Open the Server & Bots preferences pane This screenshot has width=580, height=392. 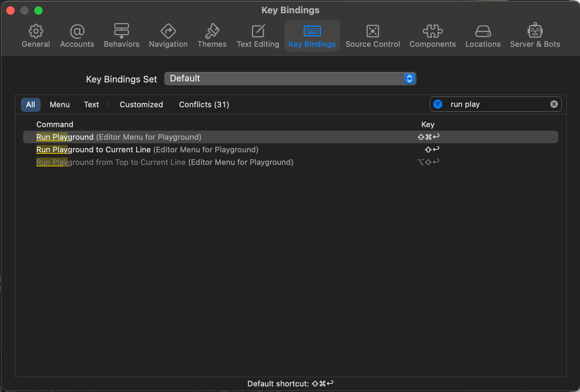click(x=535, y=36)
